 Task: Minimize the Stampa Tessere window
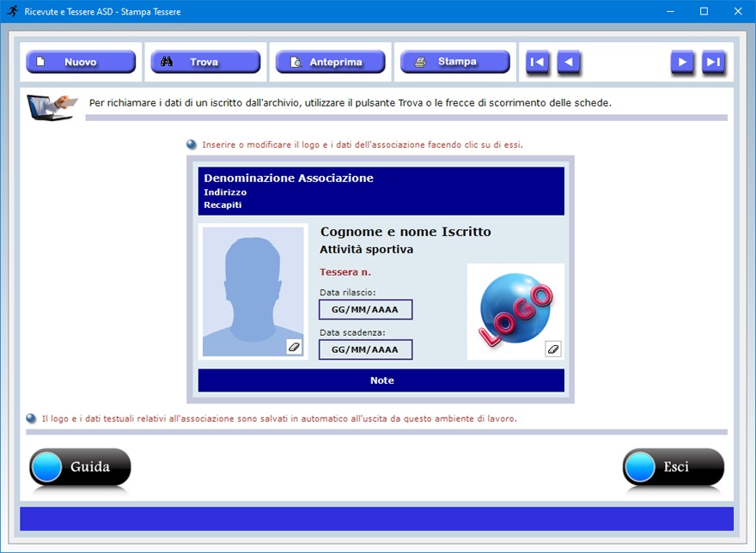point(670,11)
